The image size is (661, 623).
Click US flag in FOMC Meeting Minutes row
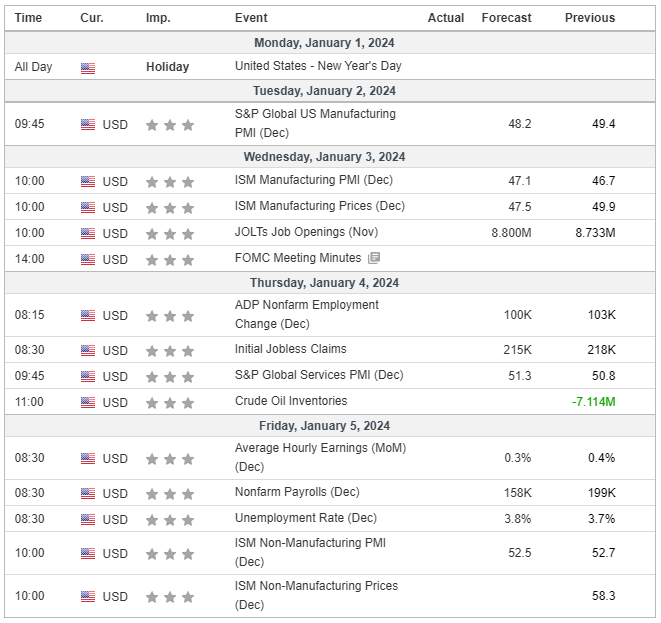click(88, 259)
